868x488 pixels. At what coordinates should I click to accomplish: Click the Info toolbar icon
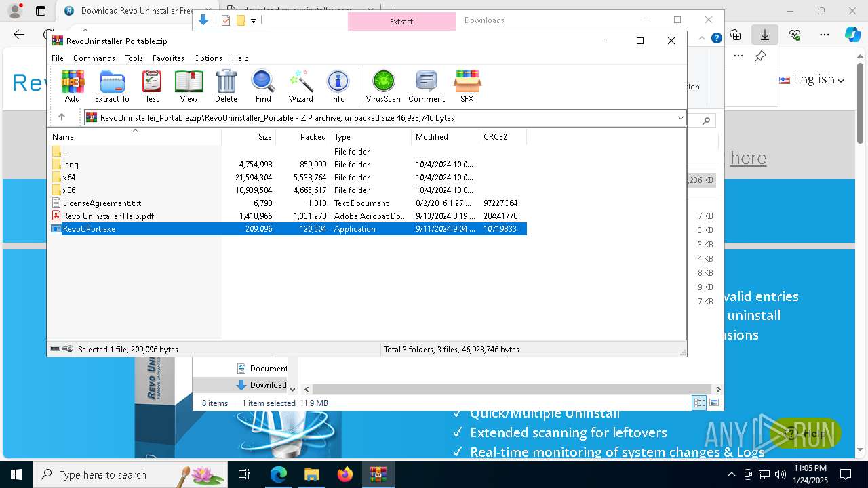[x=338, y=86]
